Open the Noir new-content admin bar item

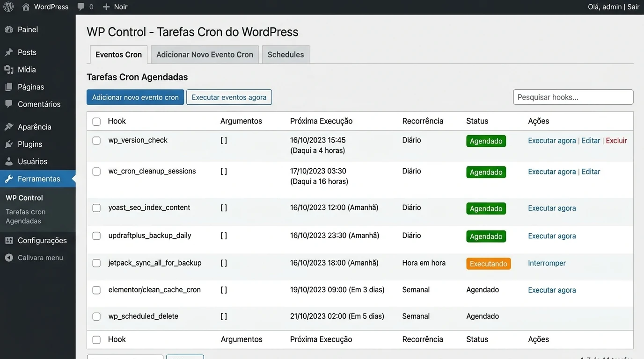(115, 7)
